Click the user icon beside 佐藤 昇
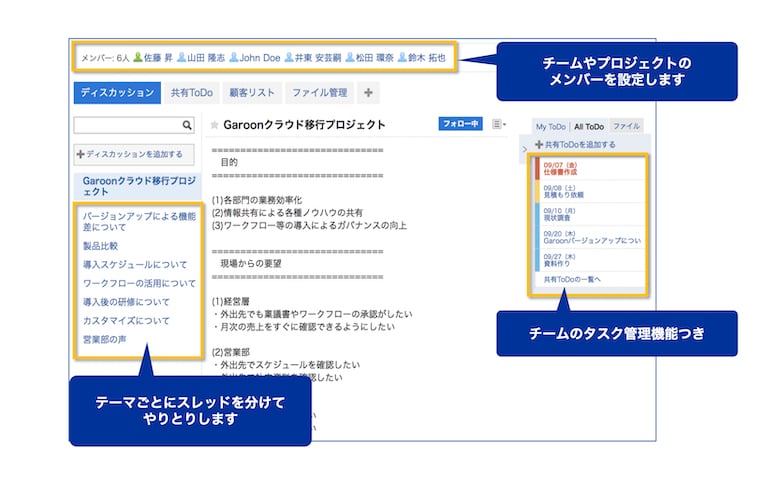 [138, 58]
